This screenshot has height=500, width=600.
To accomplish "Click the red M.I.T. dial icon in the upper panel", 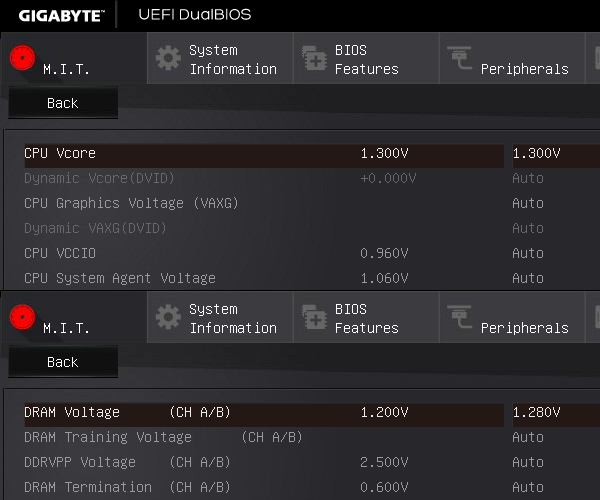I will click(x=22, y=58).
